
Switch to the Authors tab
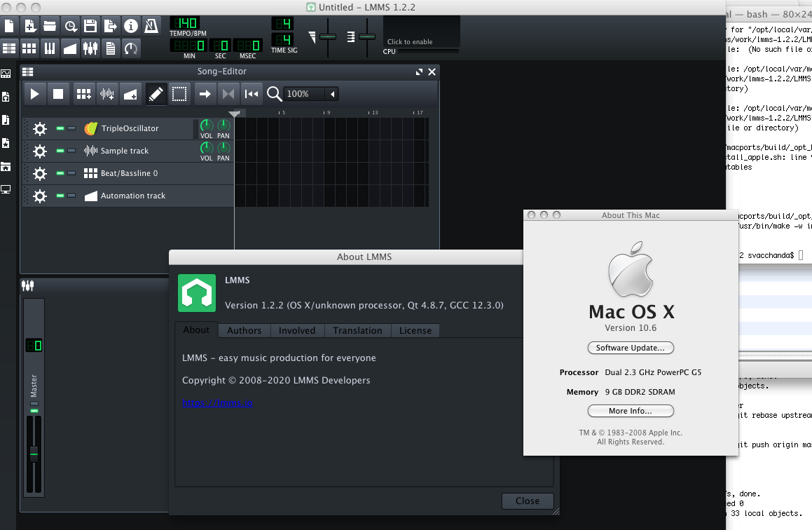[244, 330]
